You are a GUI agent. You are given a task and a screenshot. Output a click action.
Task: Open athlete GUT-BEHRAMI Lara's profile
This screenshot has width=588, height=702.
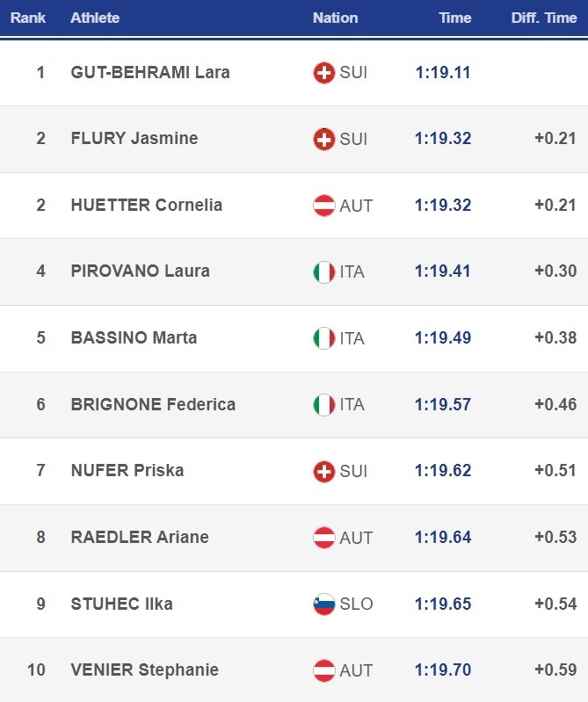(150, 72)
